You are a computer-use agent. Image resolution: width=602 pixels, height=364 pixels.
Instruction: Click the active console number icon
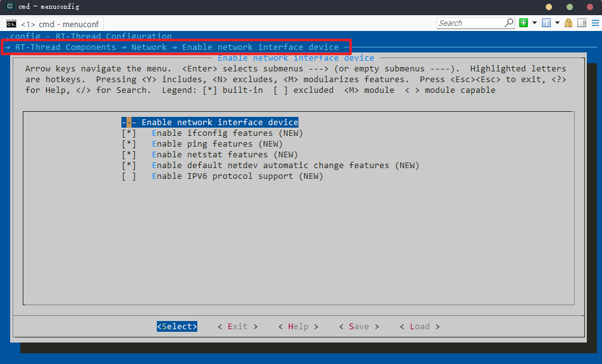(x=546, y=23)
